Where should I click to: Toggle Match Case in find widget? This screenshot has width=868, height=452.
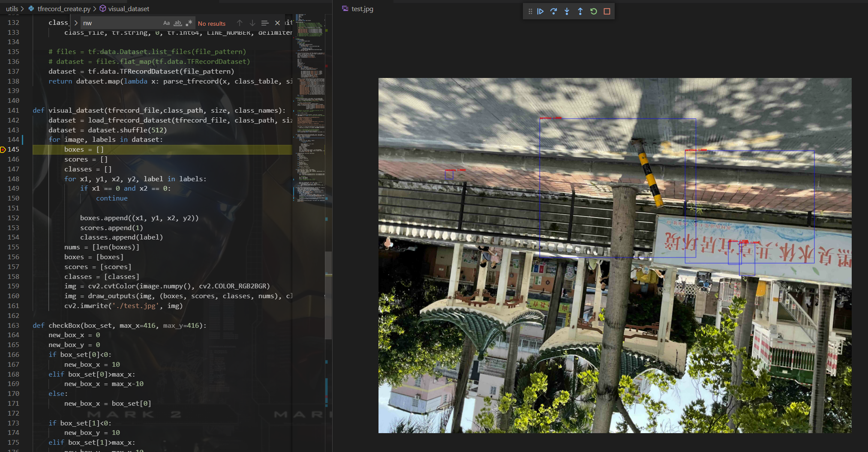(x=166, y=23)
